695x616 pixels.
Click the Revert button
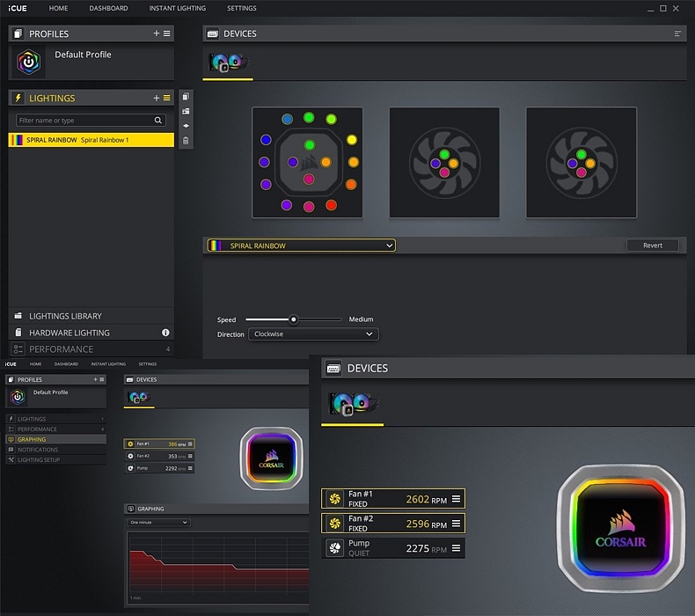pyautogui.click(x=653, y=246)
